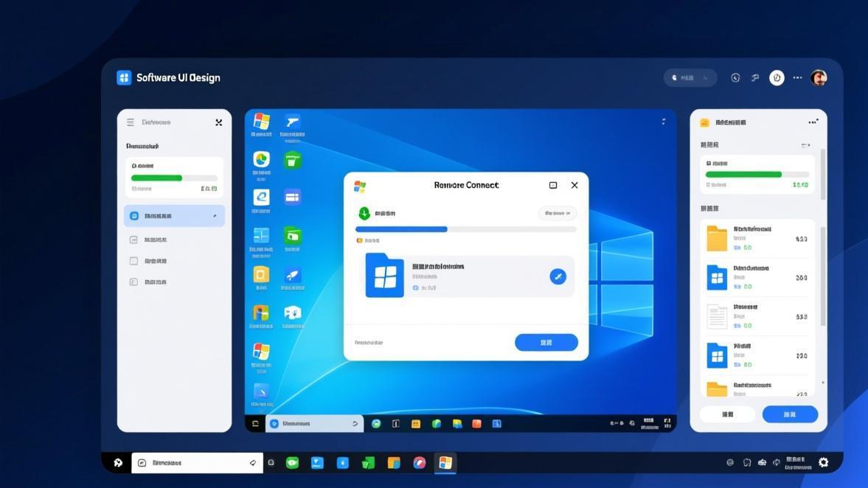Select the highlighted blue item in left sidebar
Viewport: 868px width, 488px height.
174,216
